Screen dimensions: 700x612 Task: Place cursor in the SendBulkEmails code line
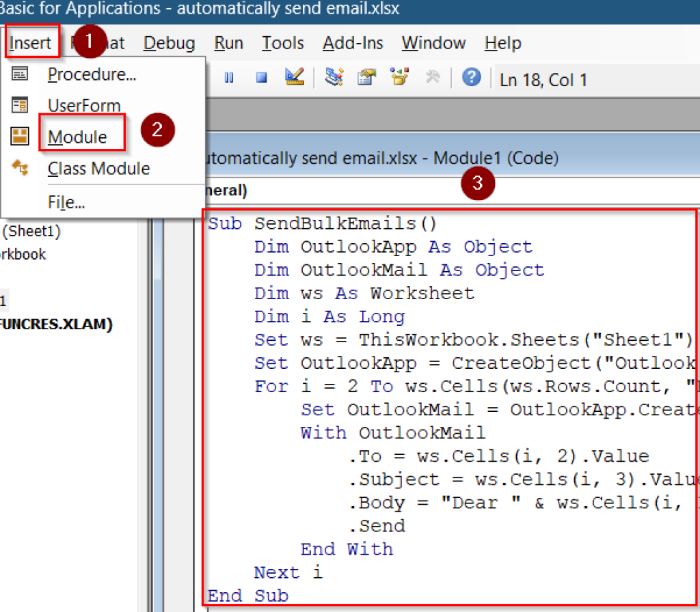(321, 223)
